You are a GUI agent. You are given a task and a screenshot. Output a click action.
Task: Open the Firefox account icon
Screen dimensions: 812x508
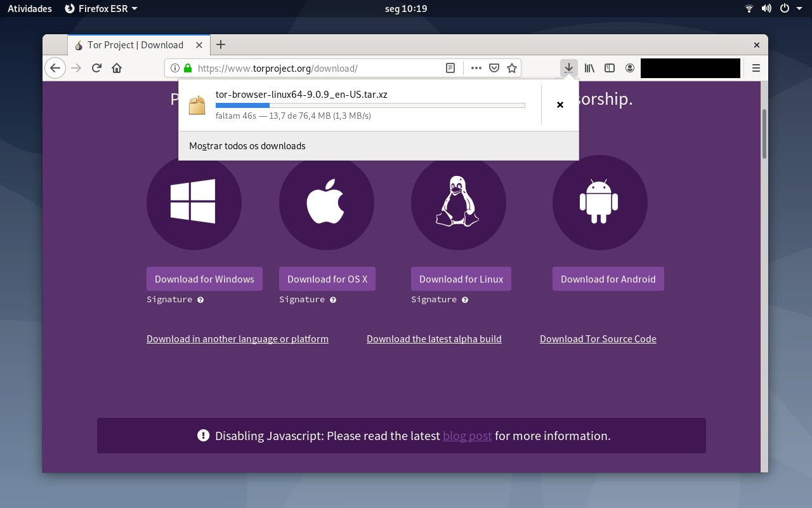pos(630,68)
